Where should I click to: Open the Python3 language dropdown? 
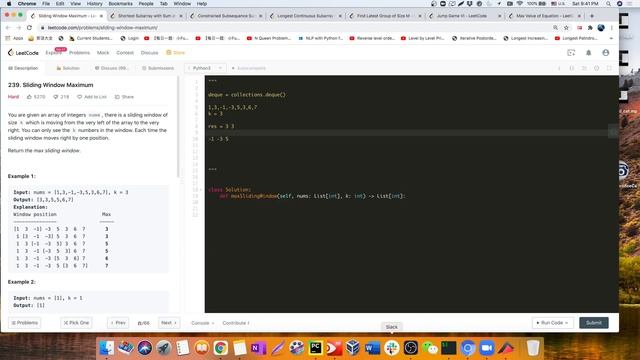[205, 68]
